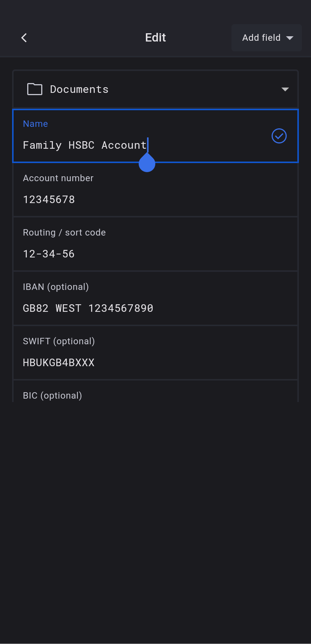Click the SWIFT code HBUKGB4BXXX
Viewport: 311px width, 644px height.
click(59, 363)
